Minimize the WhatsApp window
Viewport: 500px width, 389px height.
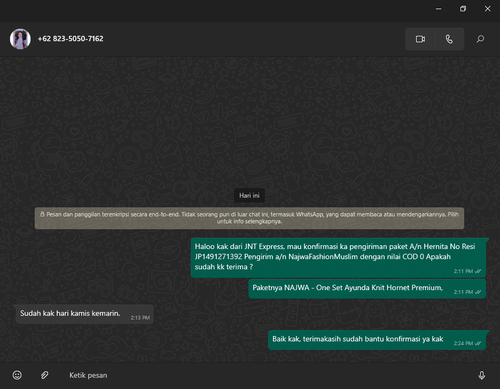439,9
